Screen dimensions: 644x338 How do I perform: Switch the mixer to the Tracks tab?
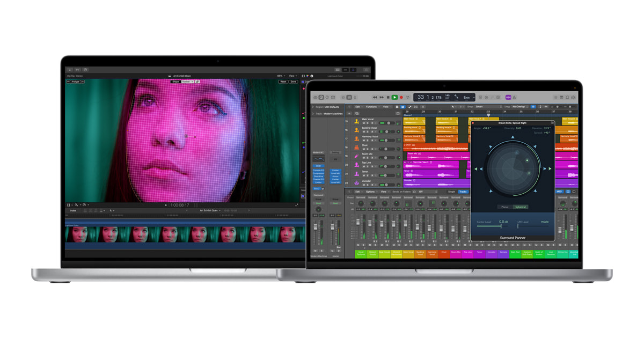(464, 192)
